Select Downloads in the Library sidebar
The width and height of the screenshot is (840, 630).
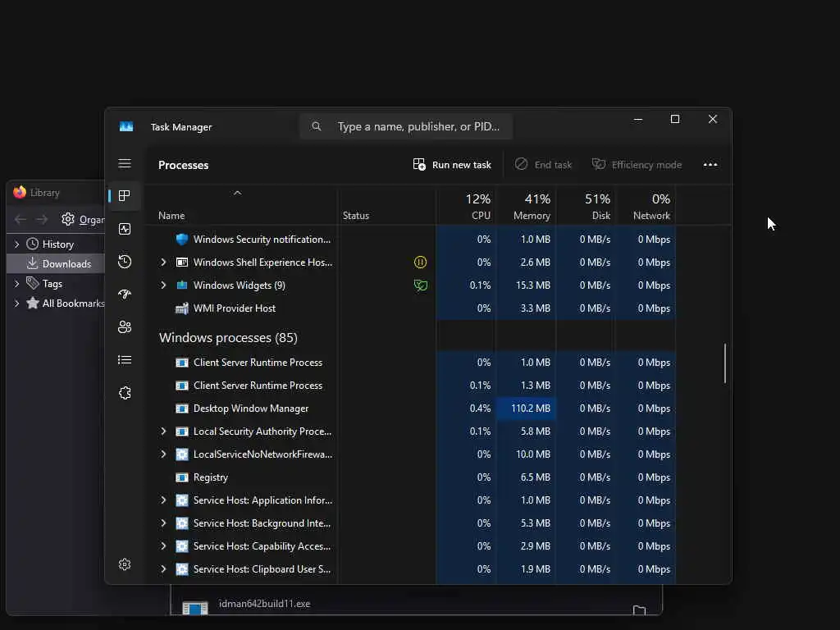56,263
